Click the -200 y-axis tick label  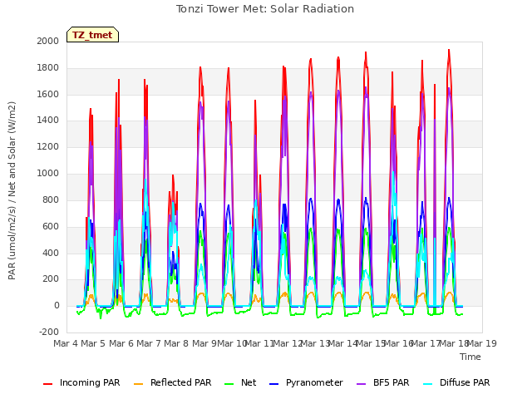pyautogui.click(x=49, y=332)
